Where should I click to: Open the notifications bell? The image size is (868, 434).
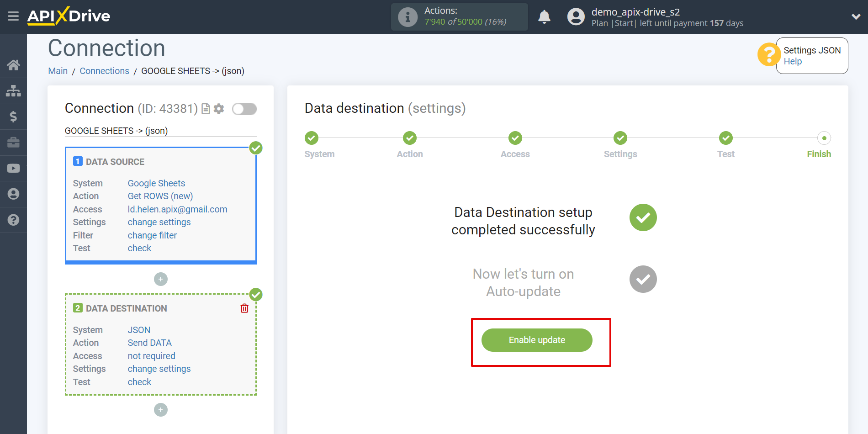tap(544, 17)
